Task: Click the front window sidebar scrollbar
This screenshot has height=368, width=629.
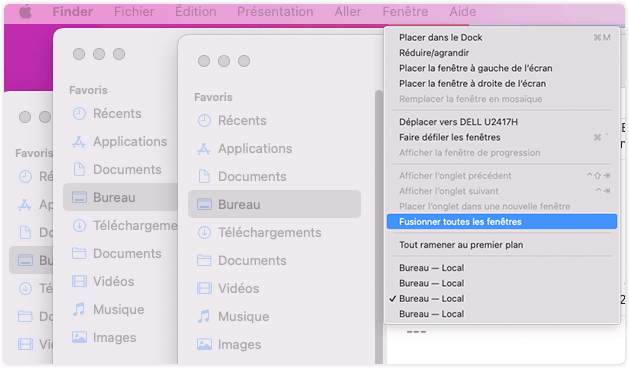Action: (379, 227)
